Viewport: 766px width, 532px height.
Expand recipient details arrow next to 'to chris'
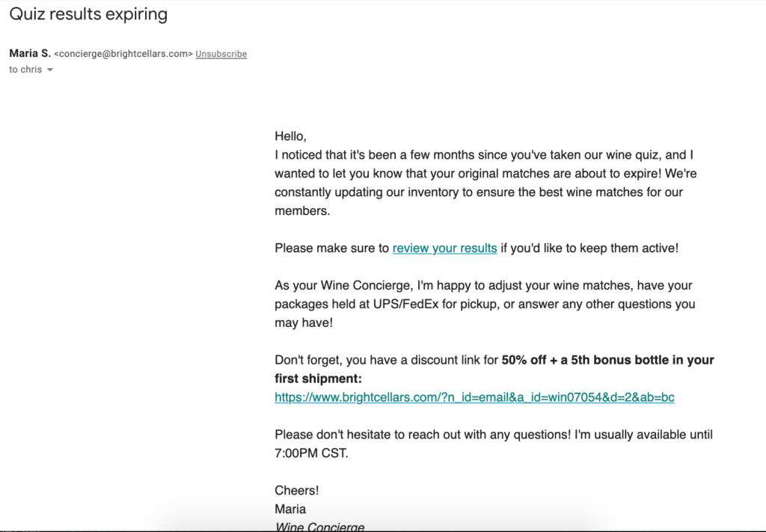pyautogui.click(x=50, y=70)
